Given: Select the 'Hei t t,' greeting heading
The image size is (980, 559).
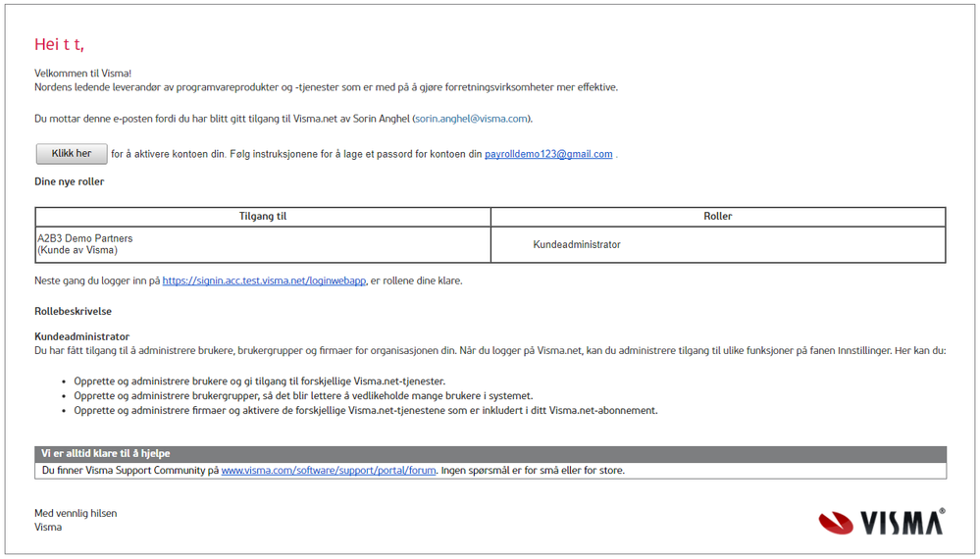Looking at the screenshot, I should (60, 44).
